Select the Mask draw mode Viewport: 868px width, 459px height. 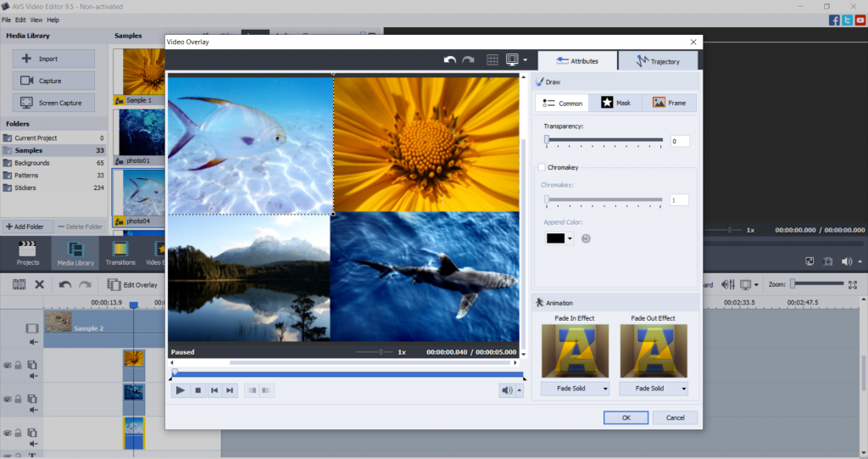coord(616,103)
